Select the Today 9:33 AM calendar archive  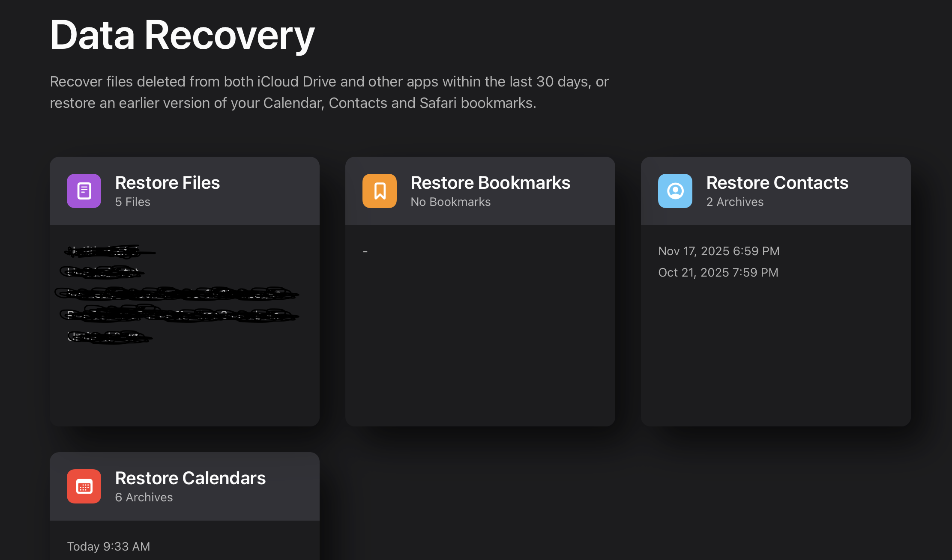click(x=108, y=546)
